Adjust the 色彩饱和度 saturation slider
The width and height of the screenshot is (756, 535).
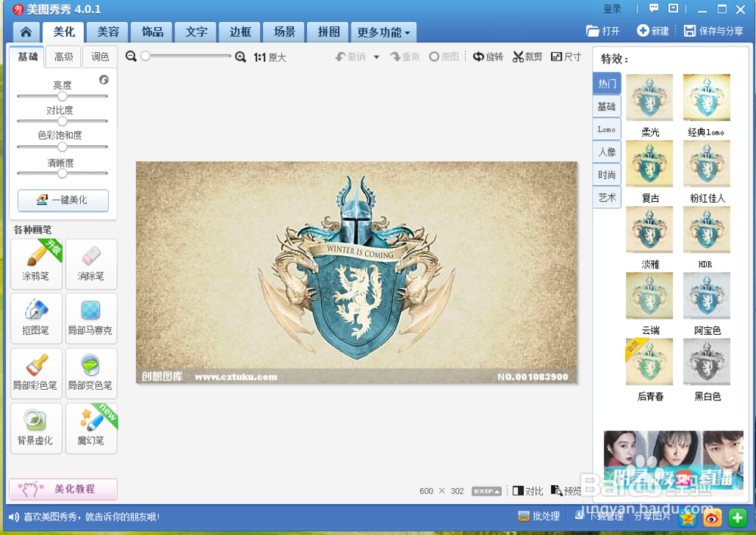(62, 147)
